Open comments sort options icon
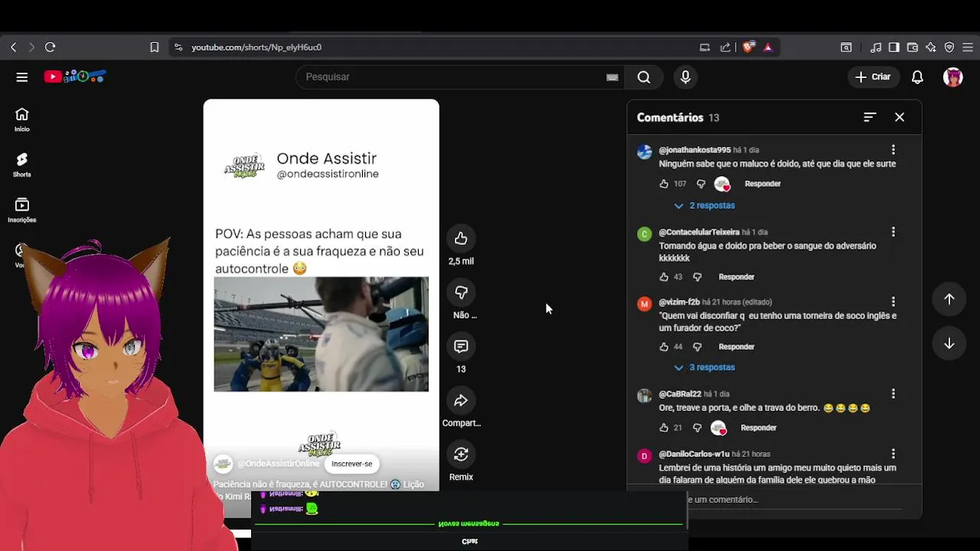The image size is (980, 551). click(x=870, y=117)
